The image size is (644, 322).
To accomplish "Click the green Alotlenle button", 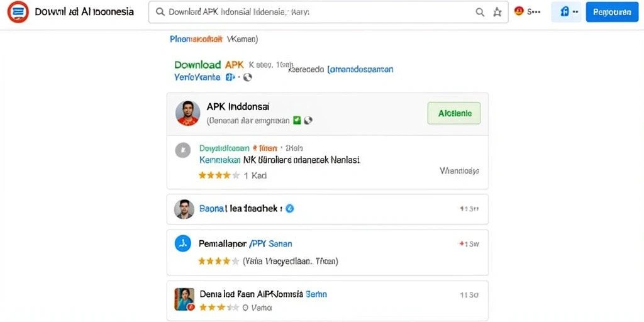I will click(x=454, y=113).
